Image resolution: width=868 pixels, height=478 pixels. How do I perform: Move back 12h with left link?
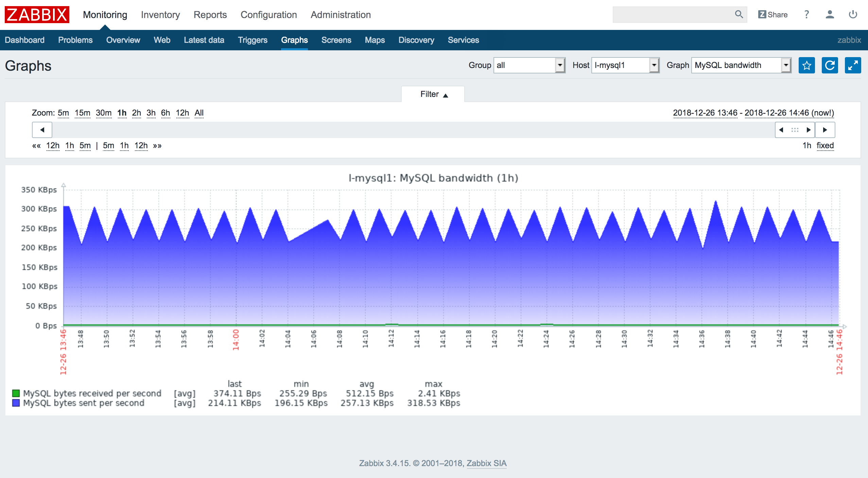coord(53,146)
